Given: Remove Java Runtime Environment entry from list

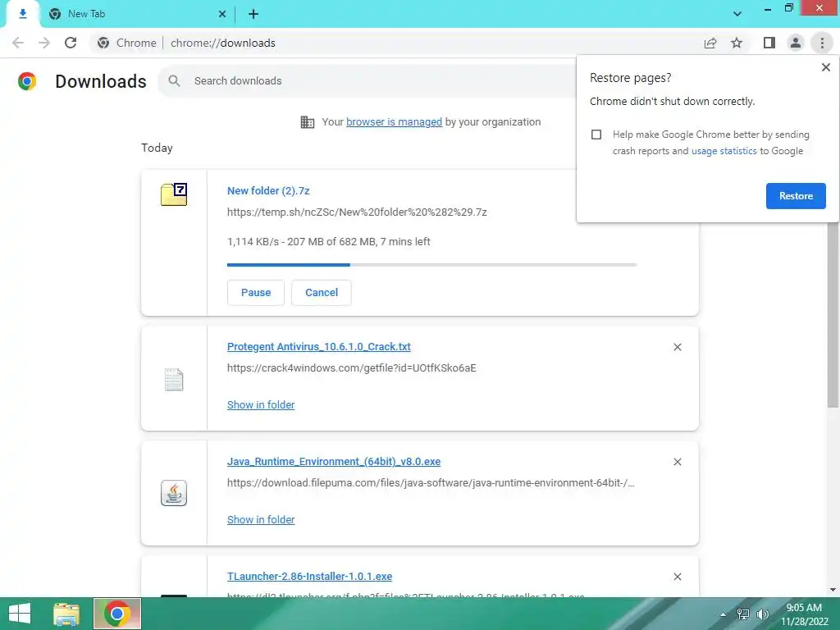Looking at the screenshot, I should 677,462.
